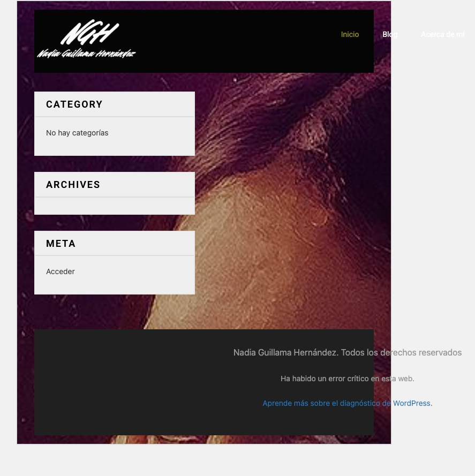This screenshot has height=476, width=475.
Task: Click the META widget heading
Action: coord(61,244)
